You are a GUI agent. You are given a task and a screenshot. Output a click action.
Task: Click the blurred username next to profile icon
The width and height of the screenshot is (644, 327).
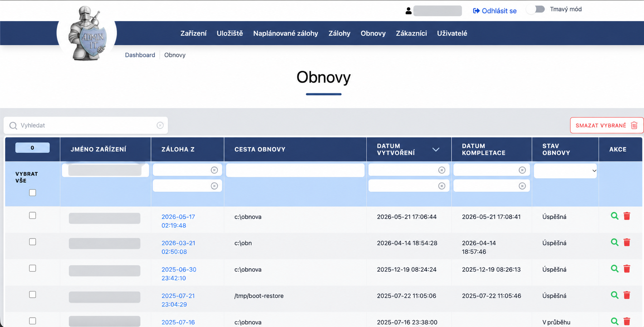coord(437,11)
